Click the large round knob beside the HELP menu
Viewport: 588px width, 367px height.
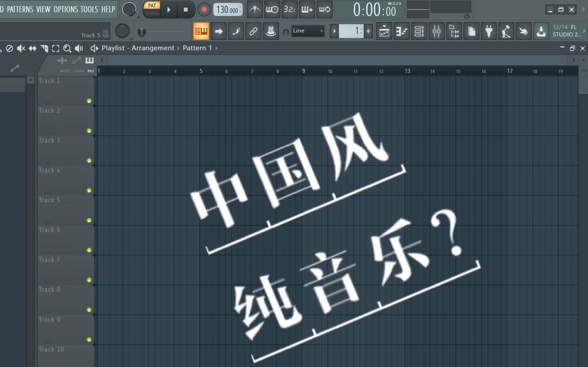129,9
